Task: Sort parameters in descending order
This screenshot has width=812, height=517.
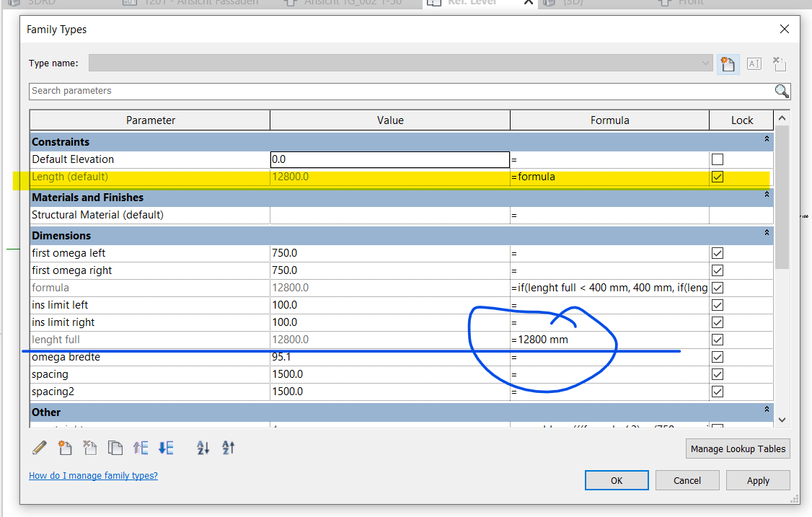Action: pos(228,448)
